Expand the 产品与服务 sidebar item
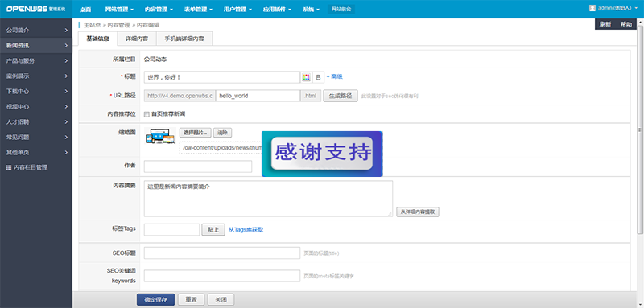This screenshot has width=644, height=308. click(36, 60)
